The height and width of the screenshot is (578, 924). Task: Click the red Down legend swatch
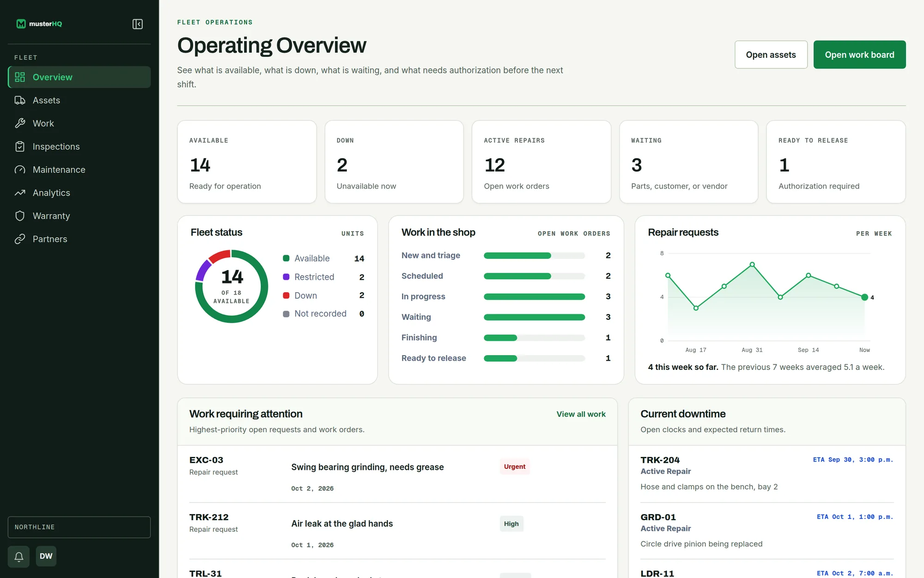tap(286, 295)
